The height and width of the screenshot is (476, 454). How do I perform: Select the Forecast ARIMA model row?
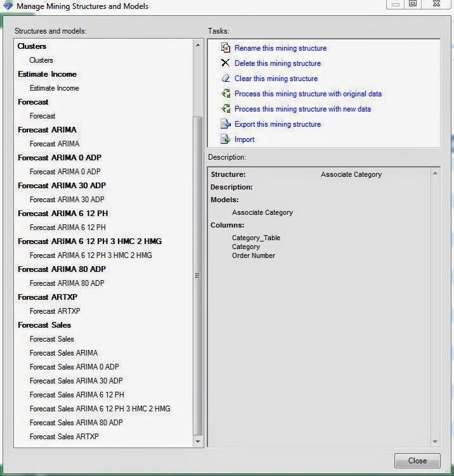(55, 144)
